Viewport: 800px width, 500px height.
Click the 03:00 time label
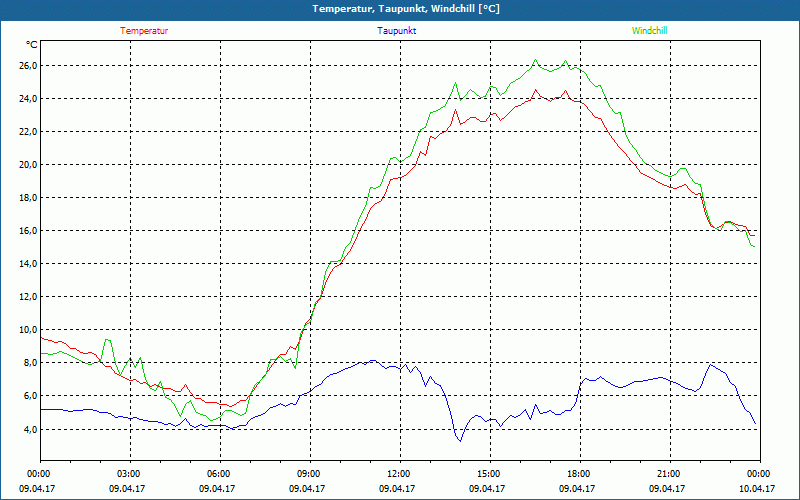[130, 474]
